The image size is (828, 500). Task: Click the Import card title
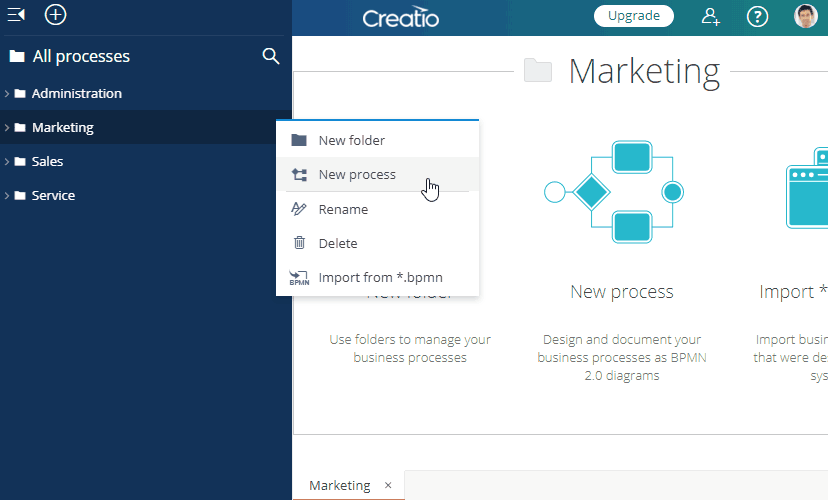pos(793,291)
